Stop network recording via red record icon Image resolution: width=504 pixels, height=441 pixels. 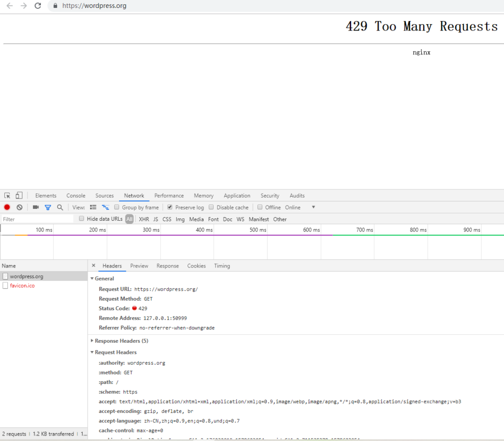tap(6, 207)
